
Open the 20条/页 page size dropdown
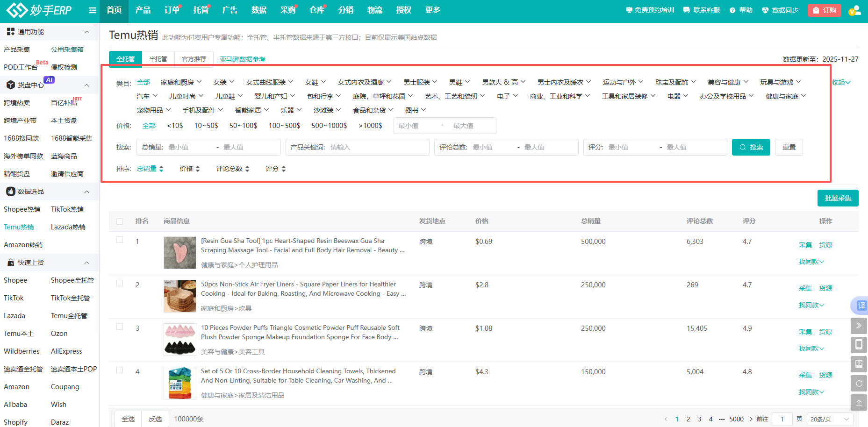pyautogui.click(x=830, y=419)
